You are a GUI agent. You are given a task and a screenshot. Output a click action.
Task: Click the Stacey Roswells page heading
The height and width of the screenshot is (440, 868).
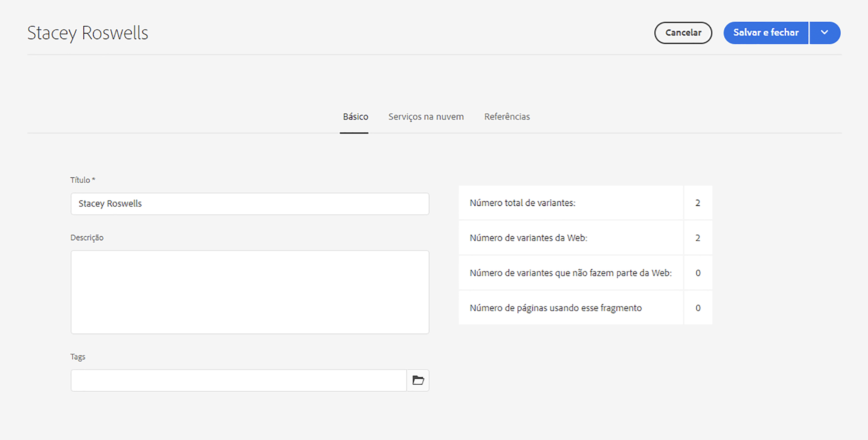pyautogui.click(x=88, y=33)
